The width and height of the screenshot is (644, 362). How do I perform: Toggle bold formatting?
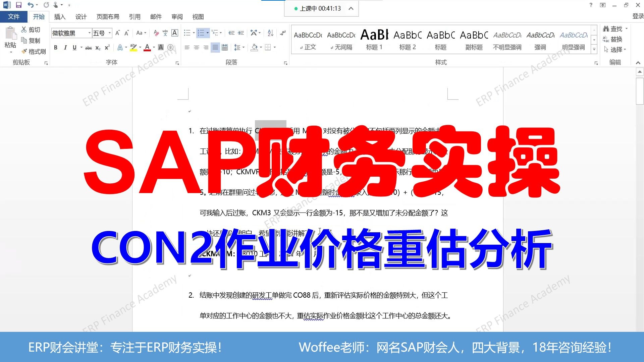pos(56,48)
